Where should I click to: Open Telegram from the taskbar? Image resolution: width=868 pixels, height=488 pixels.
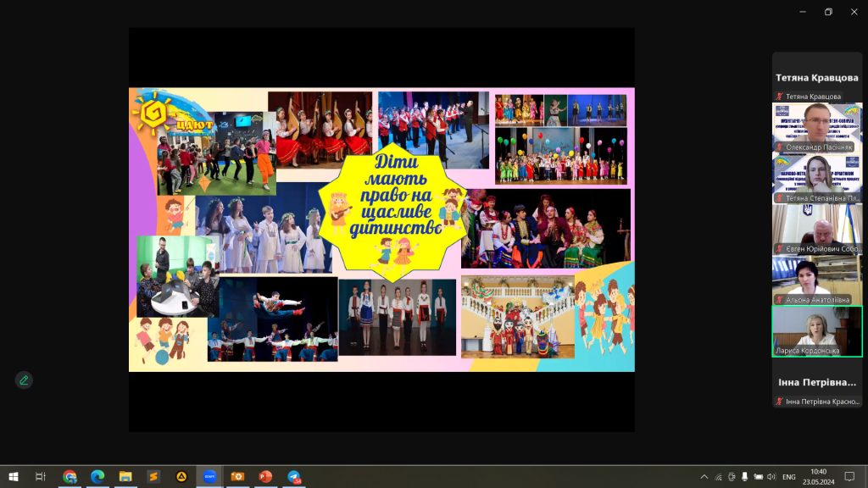tap(293, 477)
